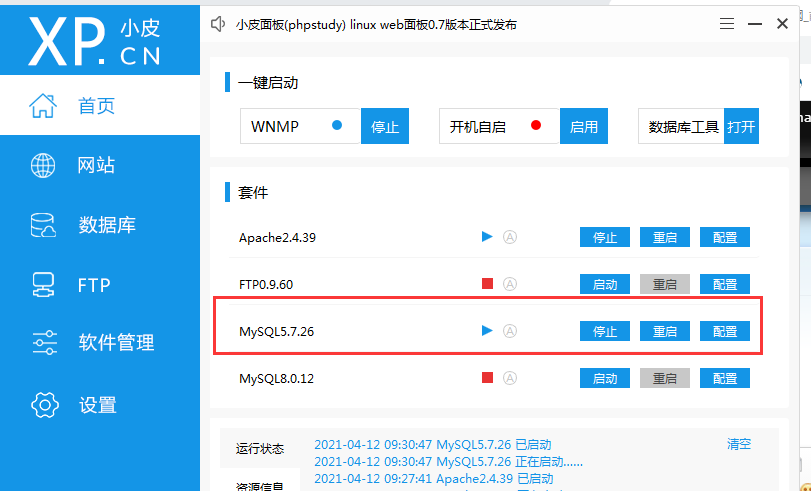The image size is (811, 491).
Task: Click the FTP0.9.60 stopped red square
Action: point(487,284)
